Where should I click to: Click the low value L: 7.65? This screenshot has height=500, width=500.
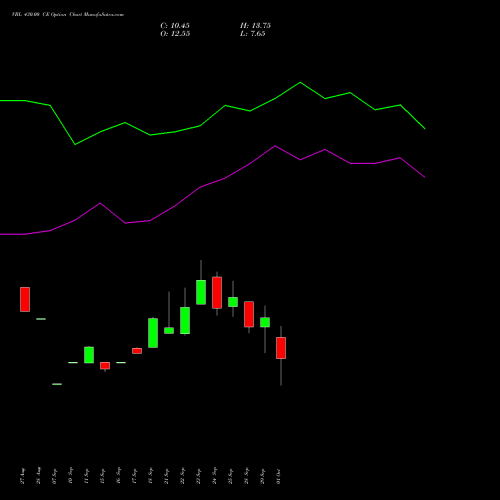253,34
